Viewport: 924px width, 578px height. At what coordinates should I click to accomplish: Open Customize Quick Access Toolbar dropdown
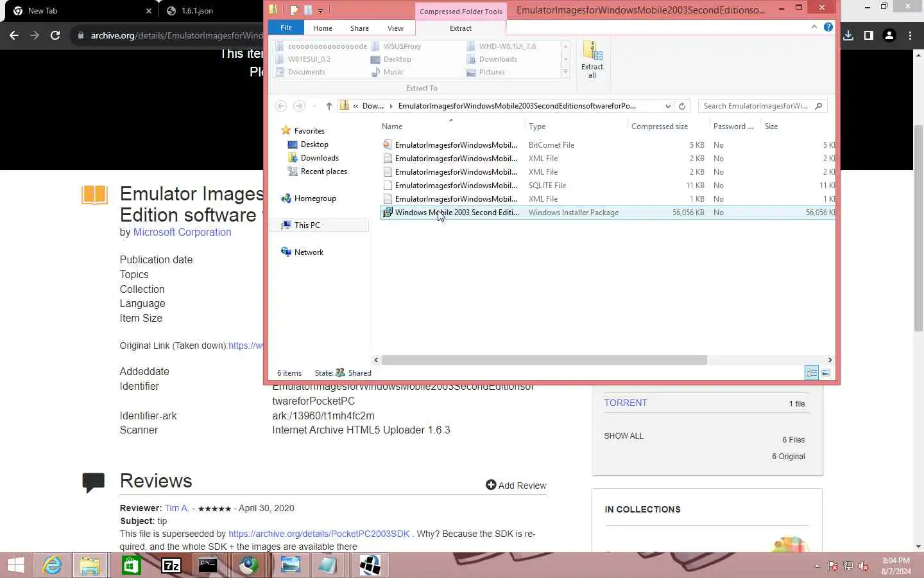321,10
